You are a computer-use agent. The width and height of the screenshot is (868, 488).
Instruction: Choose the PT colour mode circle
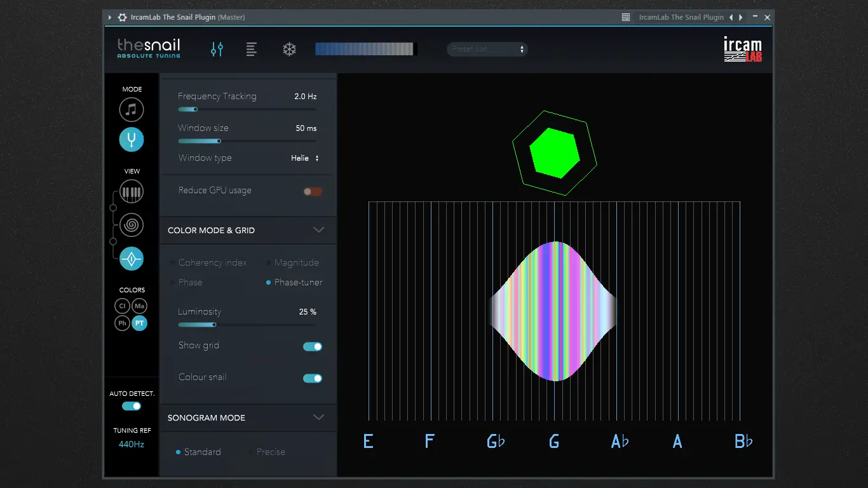click(x=140, y=323)
